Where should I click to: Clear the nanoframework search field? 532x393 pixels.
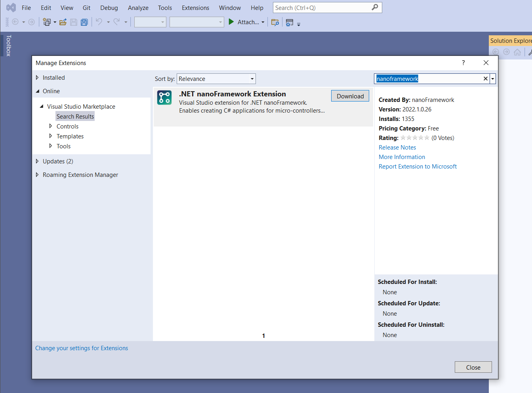pos(485,79)
